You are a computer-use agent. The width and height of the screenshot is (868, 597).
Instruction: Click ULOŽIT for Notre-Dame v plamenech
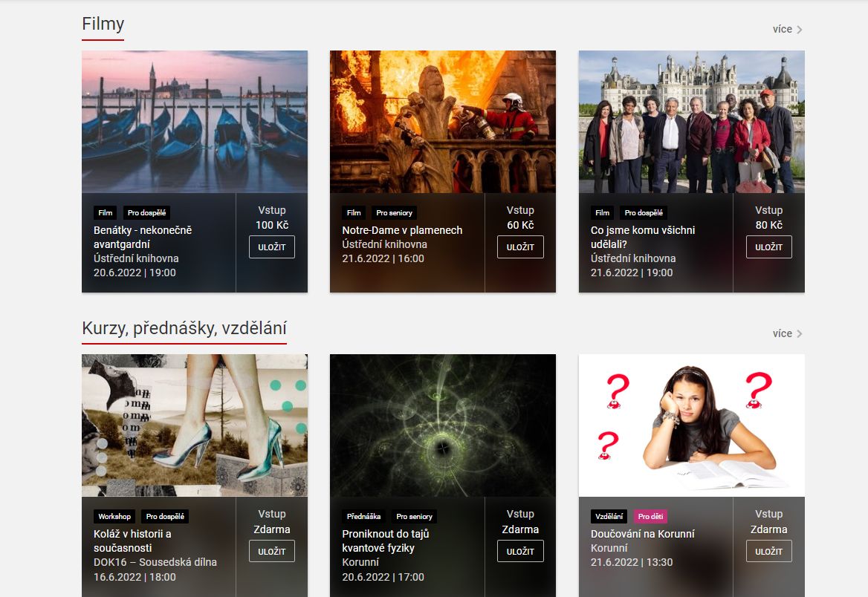tap(520, 247)
